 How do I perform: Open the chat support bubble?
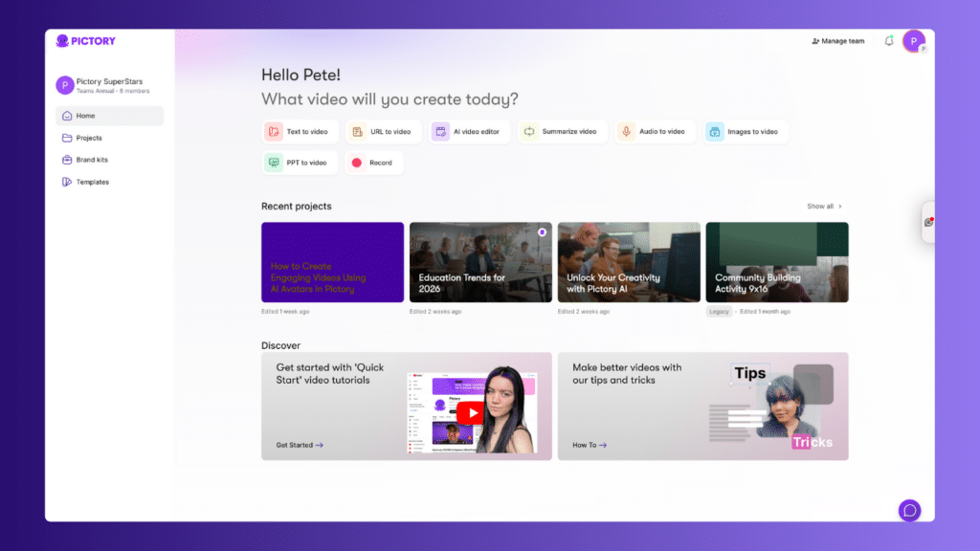click(909, 510)
